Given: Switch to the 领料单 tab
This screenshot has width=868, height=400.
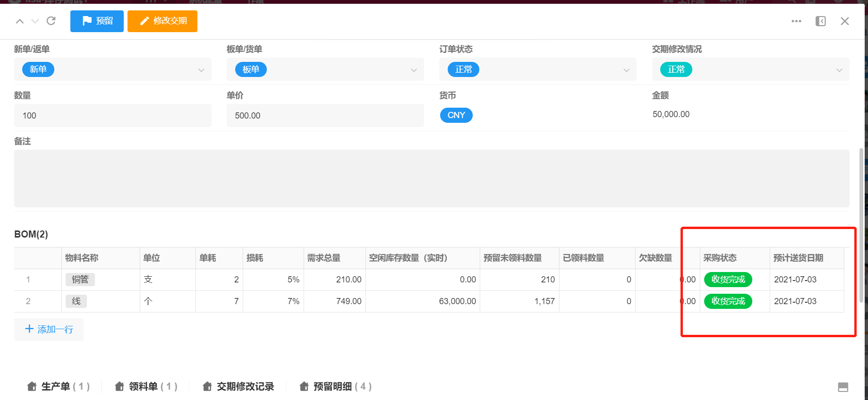Looking at the screenshot, I should point(146,387).
